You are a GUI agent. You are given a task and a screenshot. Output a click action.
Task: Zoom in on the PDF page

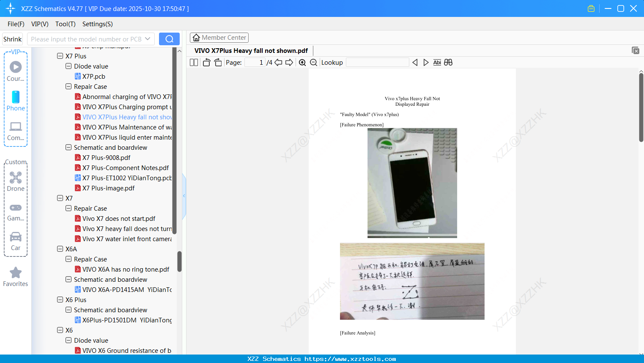[x=302, y=62]
